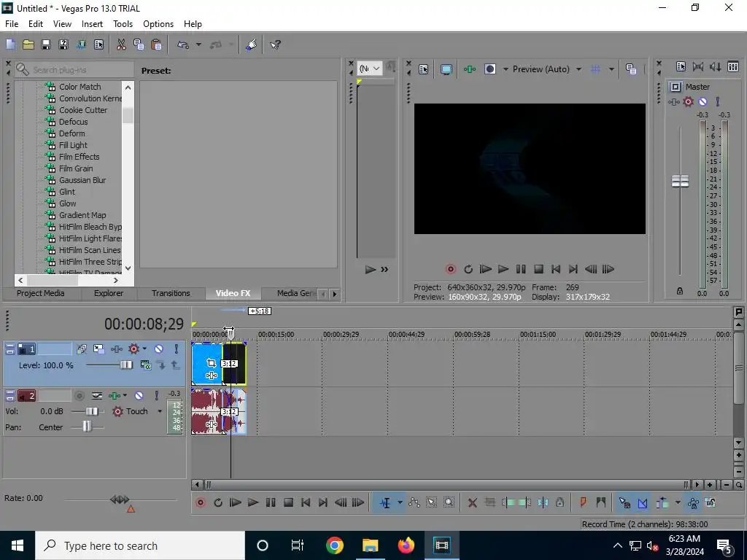Open the Tools menu
Screen dimensions: 747x560
pos(123,24)
